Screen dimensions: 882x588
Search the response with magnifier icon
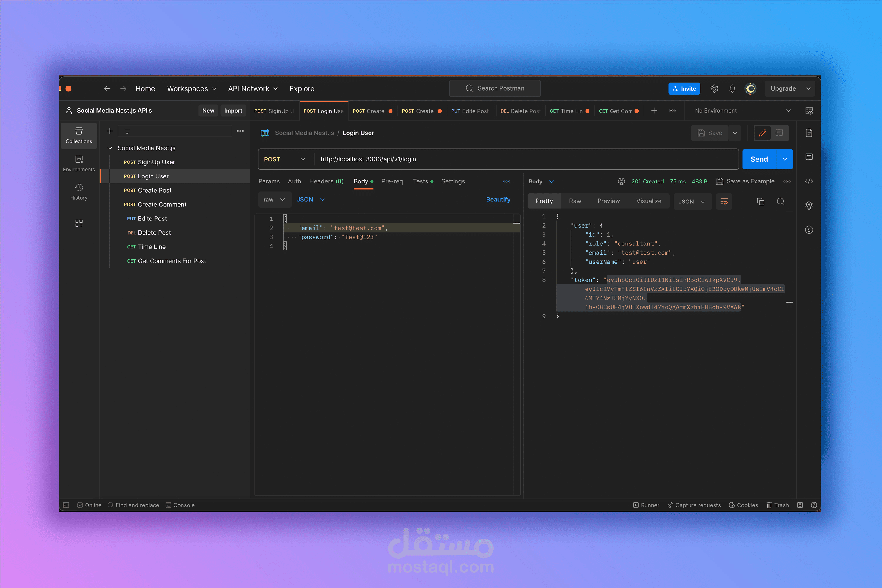[781, 202]
